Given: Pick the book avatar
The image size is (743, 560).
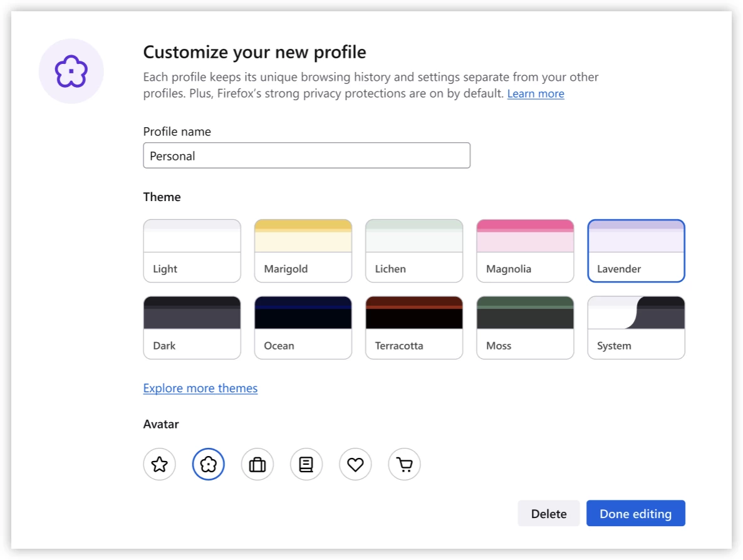Looking at the screenshot, I should 306,464.
